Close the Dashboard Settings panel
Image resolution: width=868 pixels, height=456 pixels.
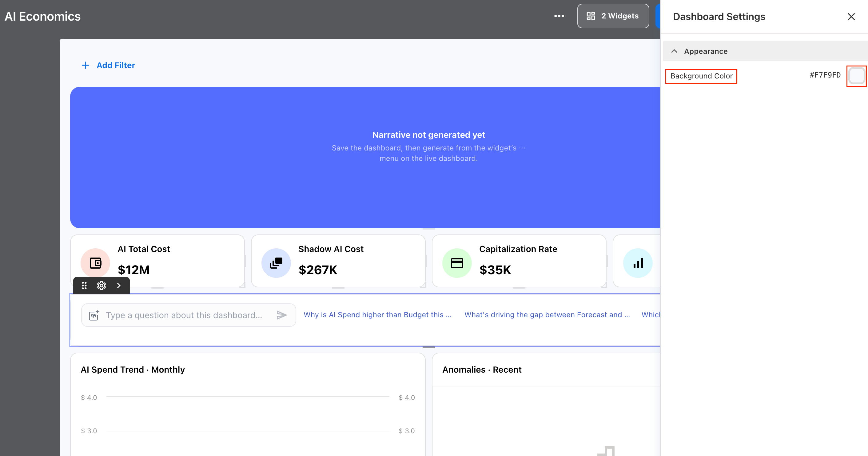tap(851, 17)
